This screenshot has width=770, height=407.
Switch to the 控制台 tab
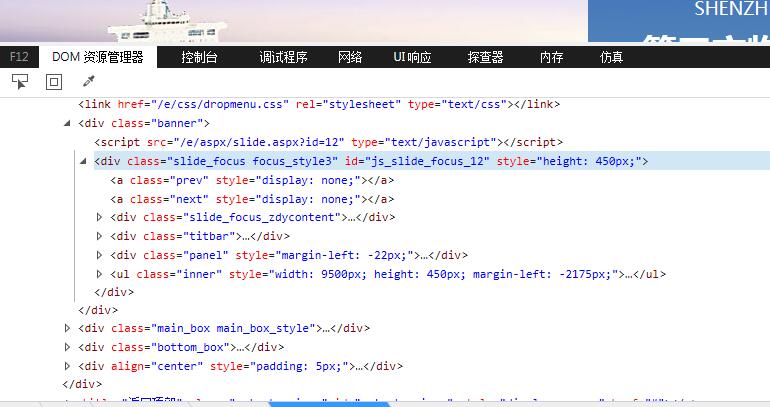pos(199,57)
